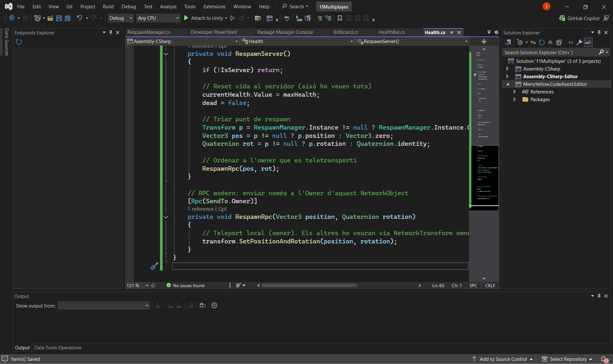The height and width of the screenshot is (364, 613).
Task: Click the Save All toolbar icon
Action: click(68, 18)
